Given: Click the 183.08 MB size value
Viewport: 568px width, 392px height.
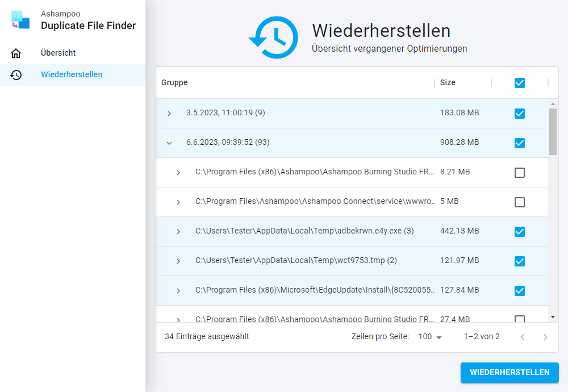Looking at the screenshot, I should coord(460,112).
